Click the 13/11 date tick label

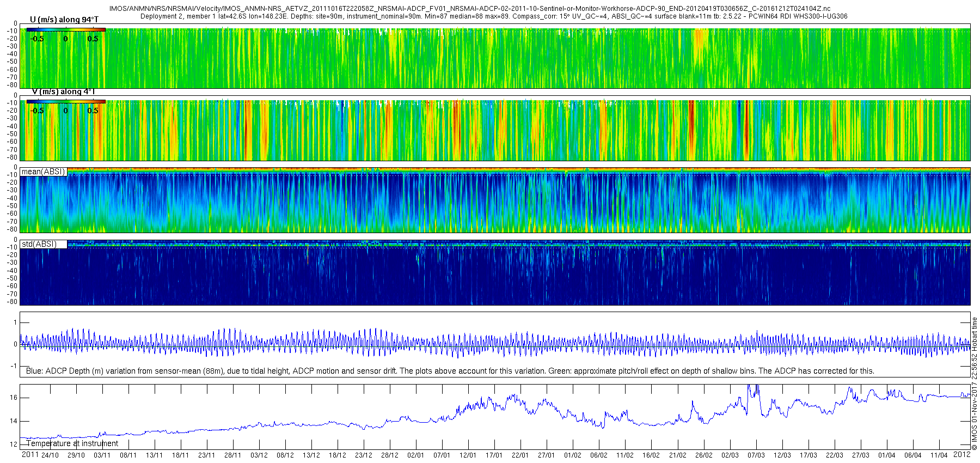click(154, 455)
